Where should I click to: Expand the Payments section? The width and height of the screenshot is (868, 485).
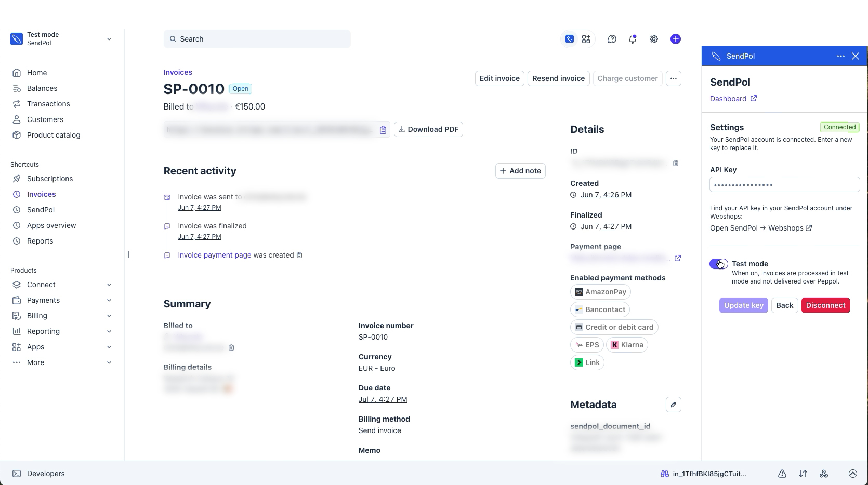click(x=62, y=300)
